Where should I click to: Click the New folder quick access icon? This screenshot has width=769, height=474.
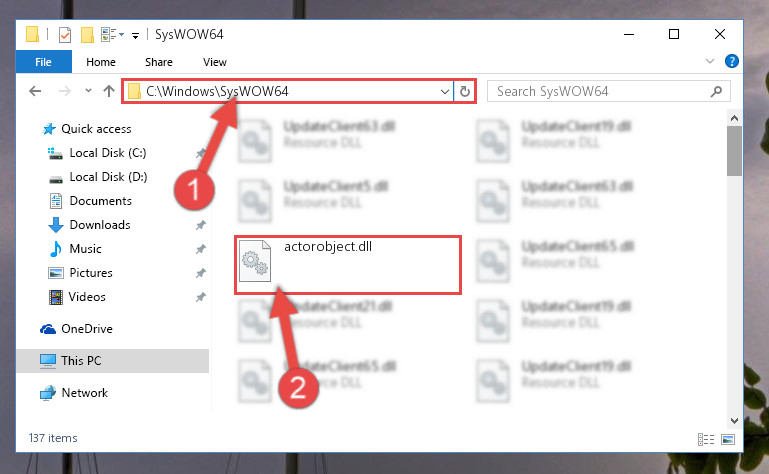[x=87, y=35]
